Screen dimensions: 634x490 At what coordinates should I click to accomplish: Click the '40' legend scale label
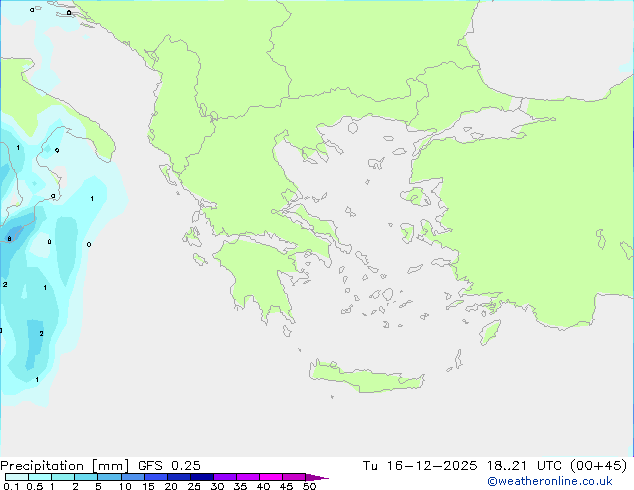pos(263,486)
